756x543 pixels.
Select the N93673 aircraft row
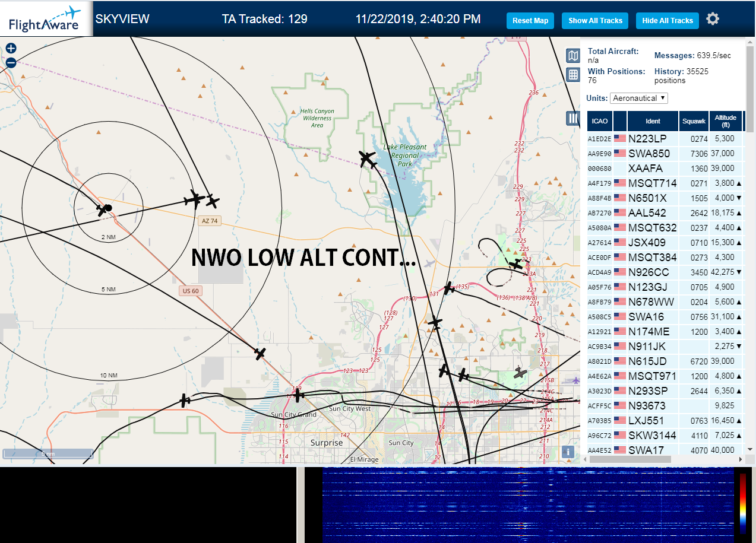(665, 406)
